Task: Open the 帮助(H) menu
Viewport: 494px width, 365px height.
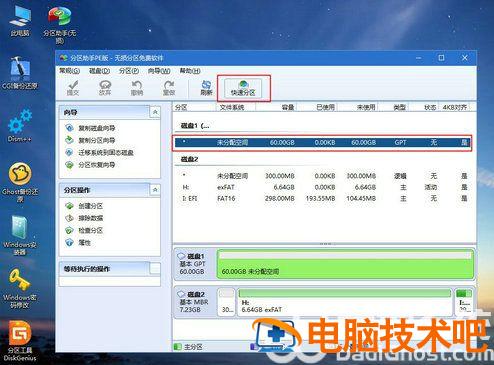Action: 190,71
